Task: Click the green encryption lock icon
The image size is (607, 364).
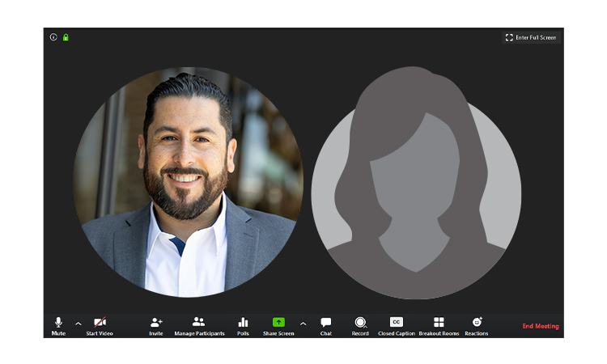Action: (66, 37)
